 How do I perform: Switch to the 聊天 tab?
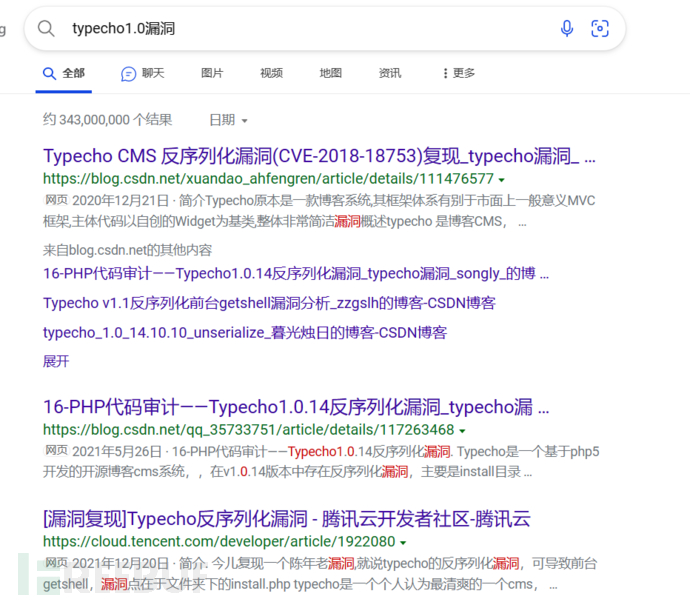(x=143, y=73)
